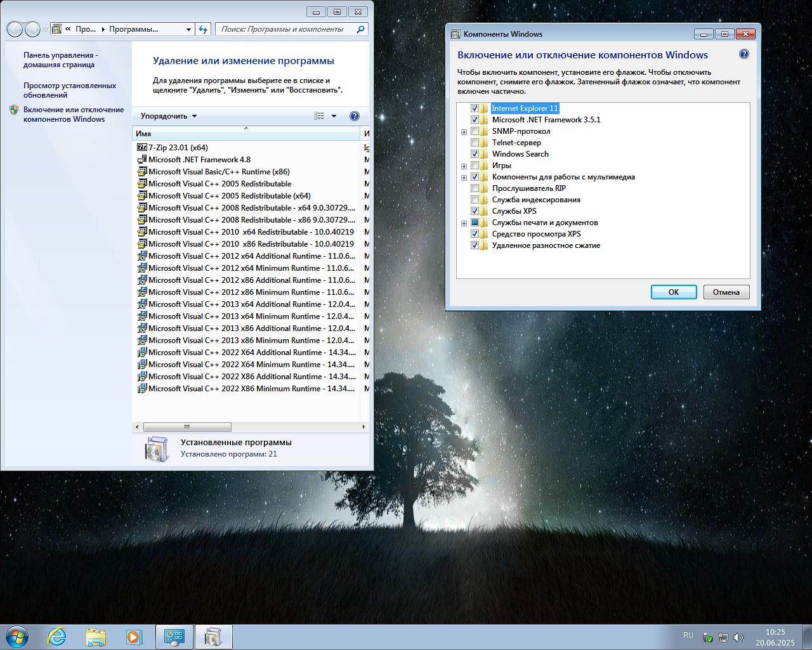Viewport: 812px width, 650px height.
Task: Open Просмотр установленных обновлений link
Action: [70, 90]
